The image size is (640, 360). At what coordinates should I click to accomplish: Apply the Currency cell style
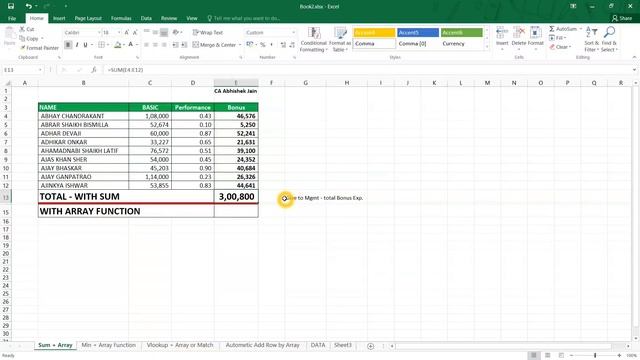pyautogui.click(x=462, y=43)
